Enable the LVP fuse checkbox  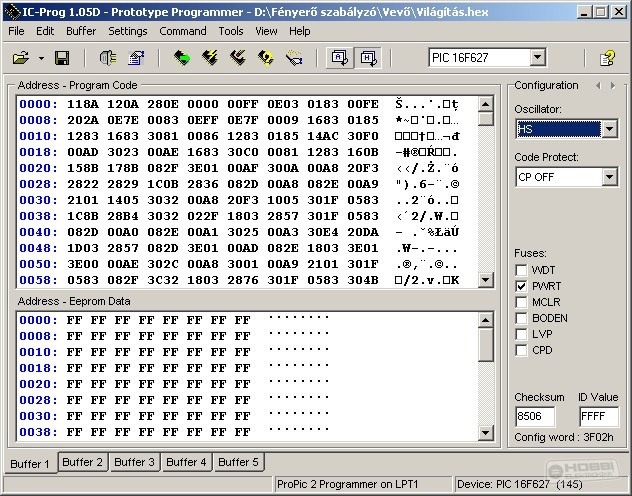521,334
